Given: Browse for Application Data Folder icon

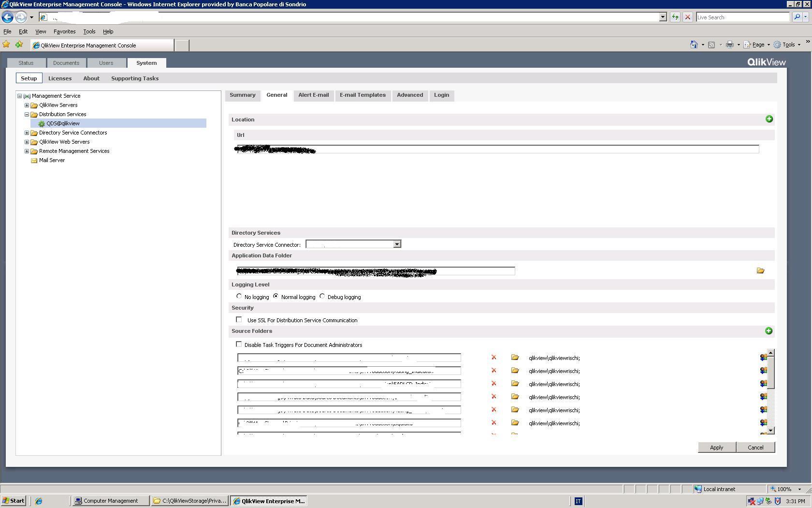Looking at the screenshot, I should (760, 271).
